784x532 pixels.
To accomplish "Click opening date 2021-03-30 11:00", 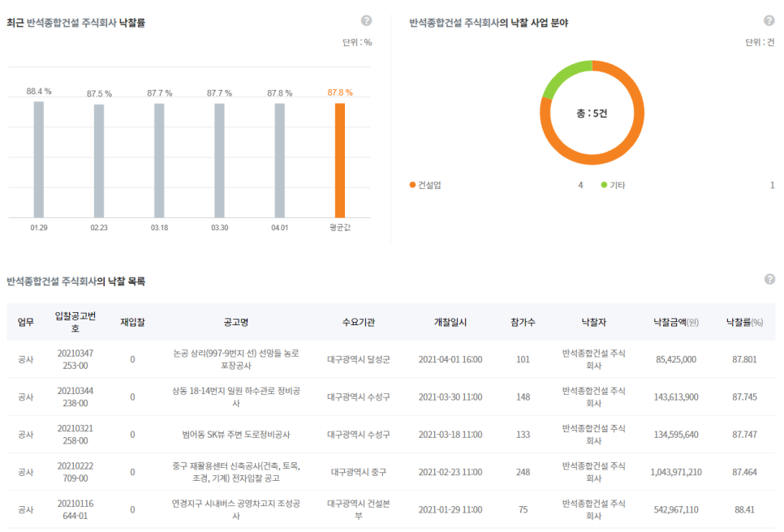I will coord(450,397).
